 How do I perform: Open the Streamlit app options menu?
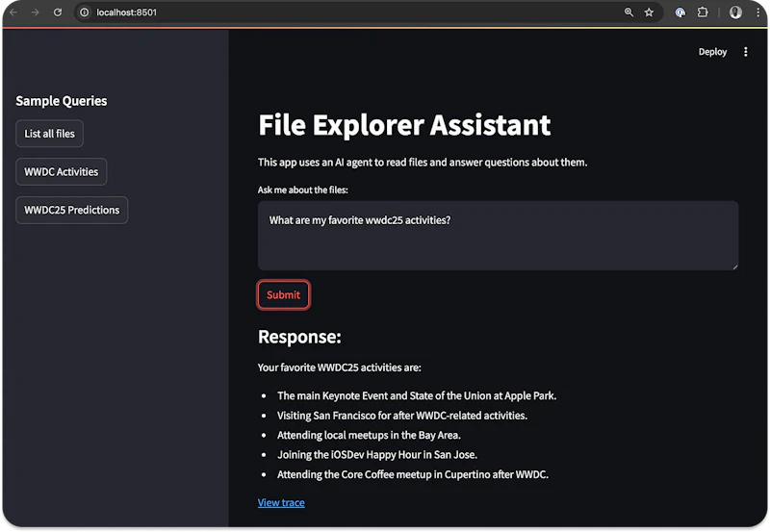(x=745, y=52)
